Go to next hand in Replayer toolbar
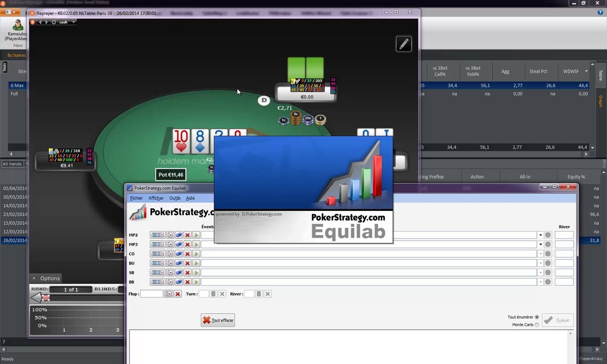This screenshot has width=607, height=364. [47, 22]
